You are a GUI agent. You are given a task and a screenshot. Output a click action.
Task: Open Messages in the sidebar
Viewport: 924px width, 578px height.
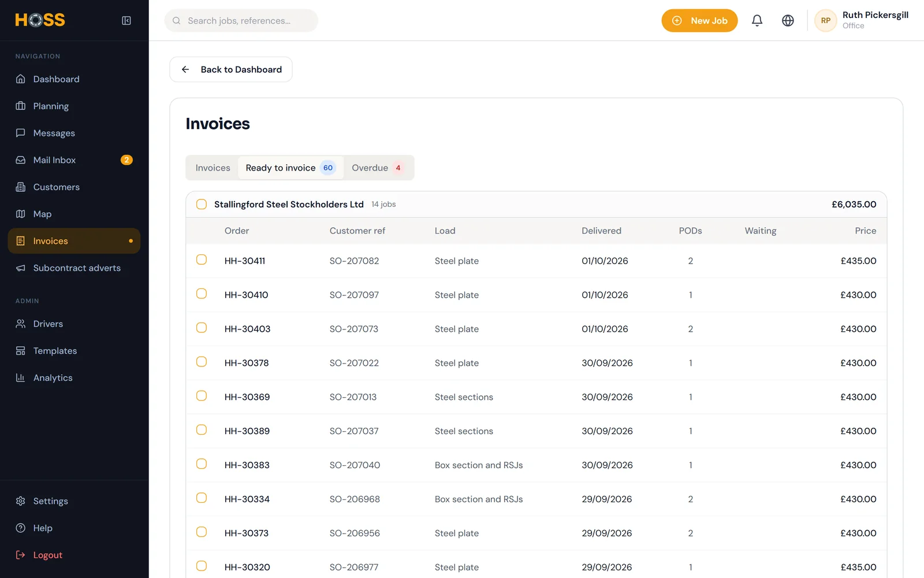point(74,133)
